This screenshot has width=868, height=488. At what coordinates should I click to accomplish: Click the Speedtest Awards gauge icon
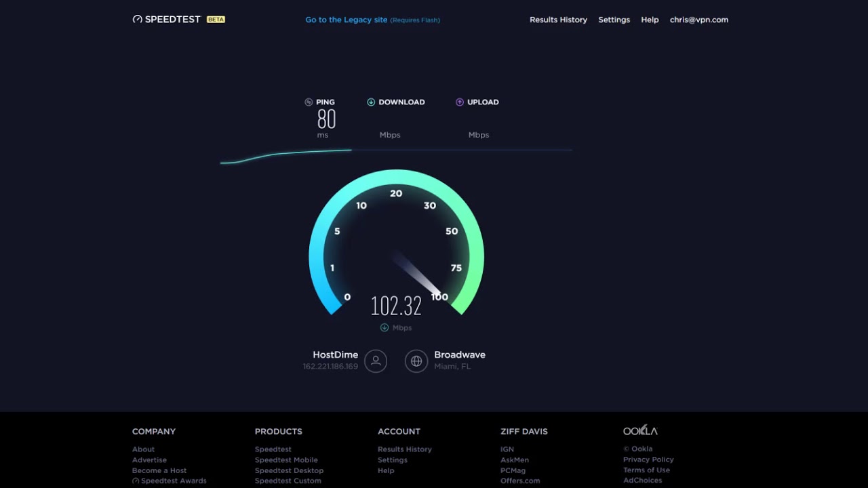click(136, 481)
